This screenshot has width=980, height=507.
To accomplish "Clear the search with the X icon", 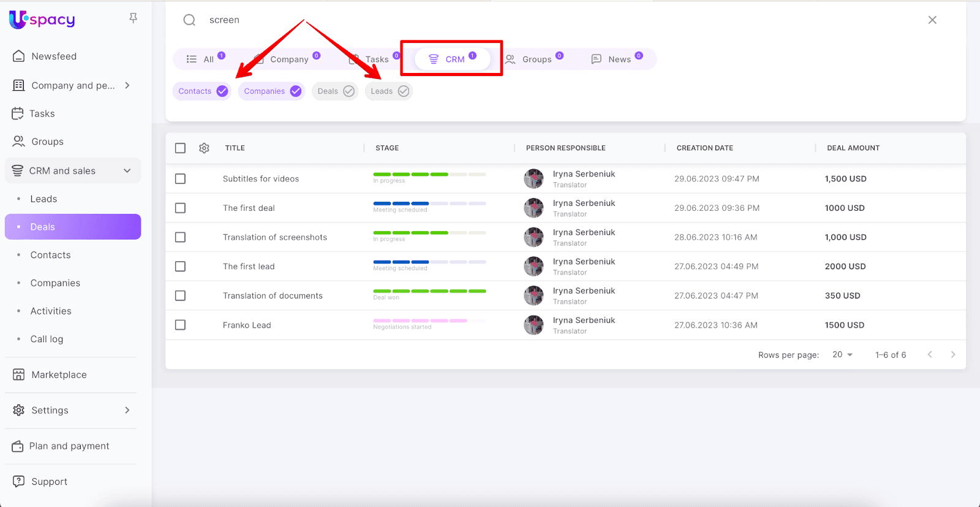I will point(932,20).
